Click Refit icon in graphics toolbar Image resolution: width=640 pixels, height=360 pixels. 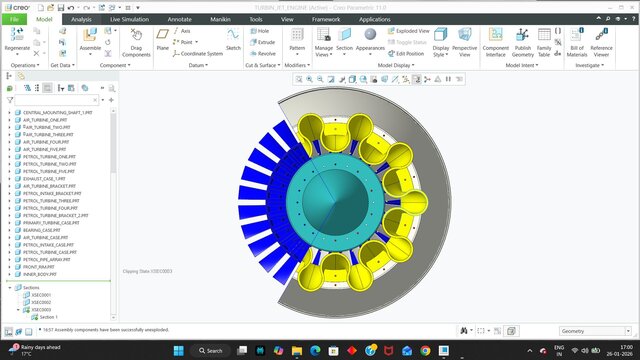[299, 79]
